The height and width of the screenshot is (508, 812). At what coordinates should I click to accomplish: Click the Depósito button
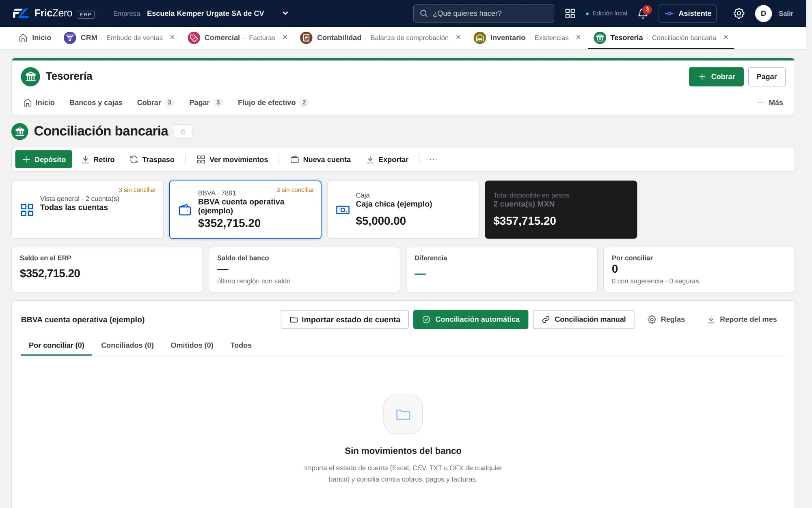[x=44, y=159]
